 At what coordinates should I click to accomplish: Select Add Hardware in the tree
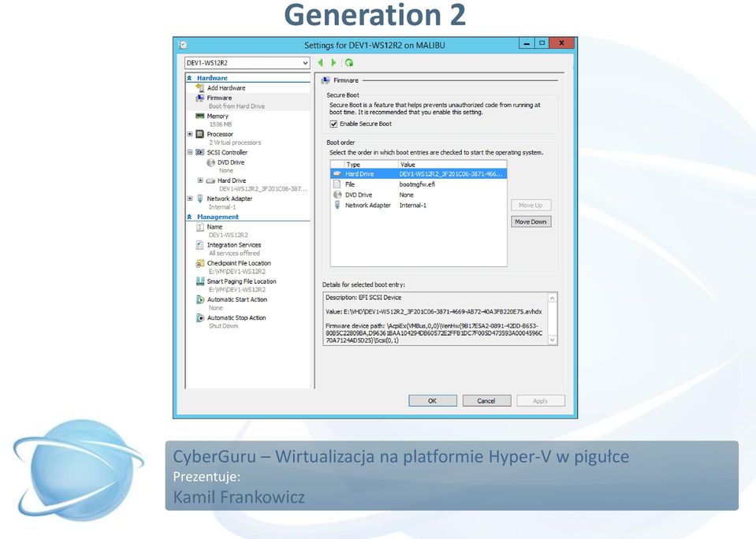pos(226,87)
